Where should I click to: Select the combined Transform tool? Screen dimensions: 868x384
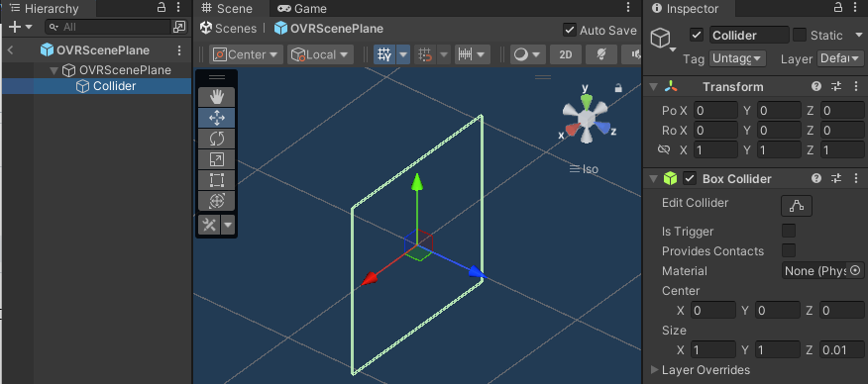[x=216, y=201]
